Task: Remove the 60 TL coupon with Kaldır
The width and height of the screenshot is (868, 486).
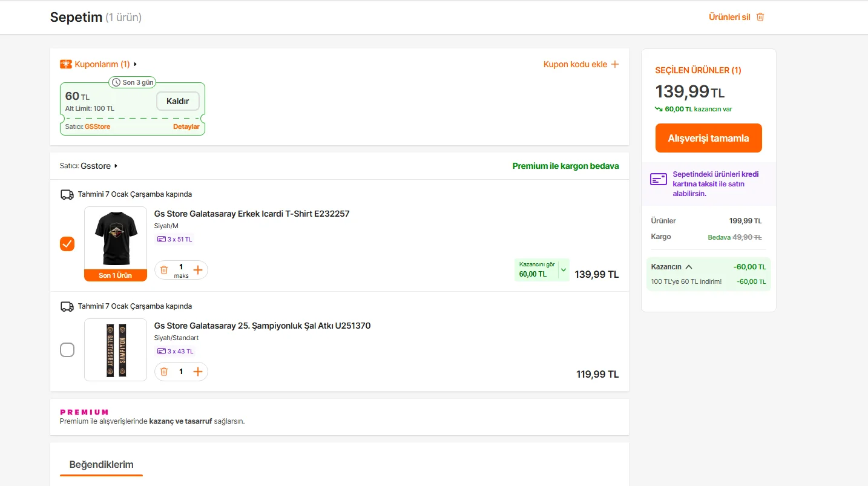Action: [x=178, y=101]
